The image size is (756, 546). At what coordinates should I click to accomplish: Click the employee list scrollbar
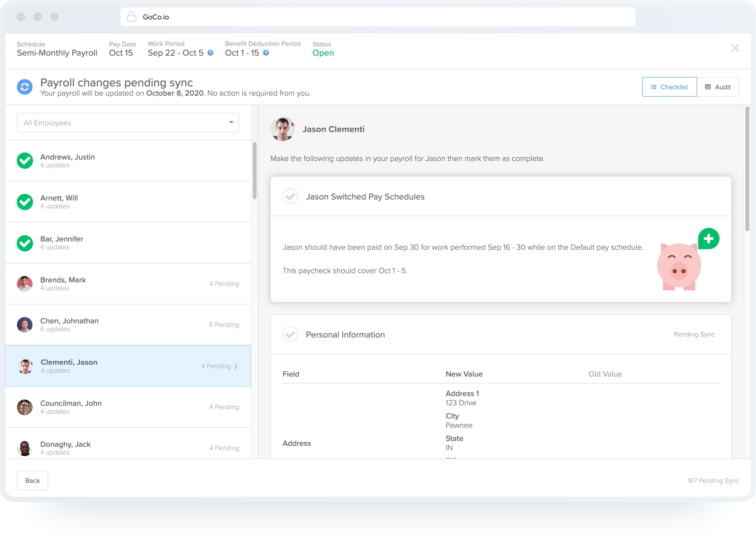(x=255, y=170)
